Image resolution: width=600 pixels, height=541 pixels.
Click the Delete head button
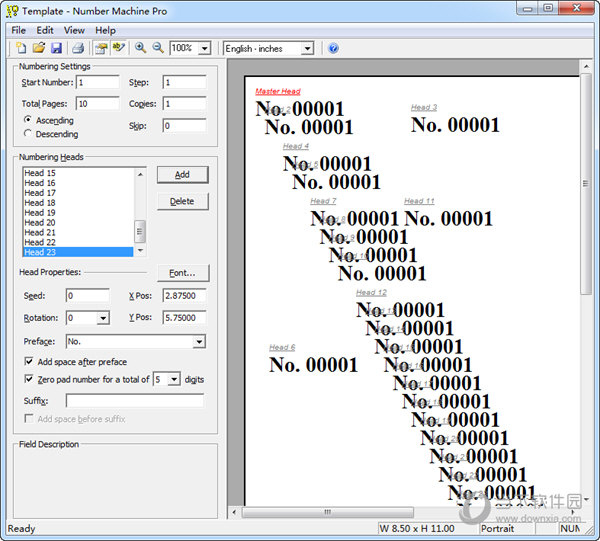[x=183, y=201]
